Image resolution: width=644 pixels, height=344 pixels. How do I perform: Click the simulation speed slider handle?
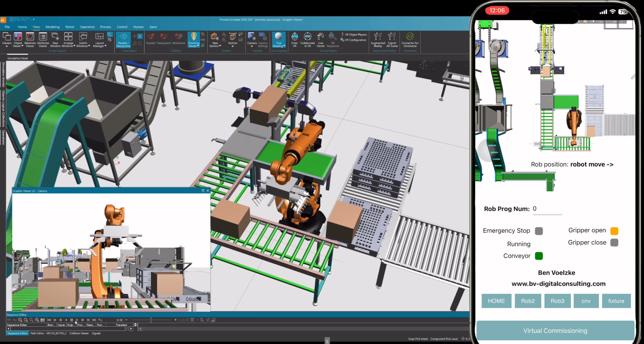tap(151, 320)
